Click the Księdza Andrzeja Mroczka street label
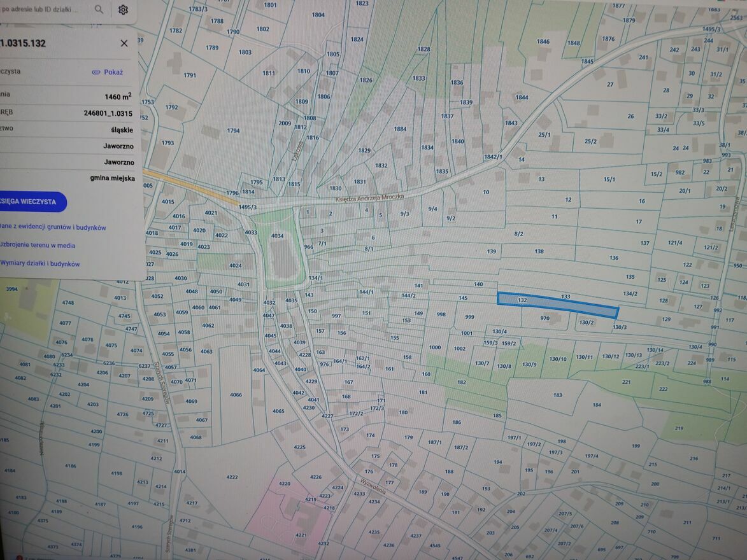Viewport: 747px width, 560px height. click(369, 199)
